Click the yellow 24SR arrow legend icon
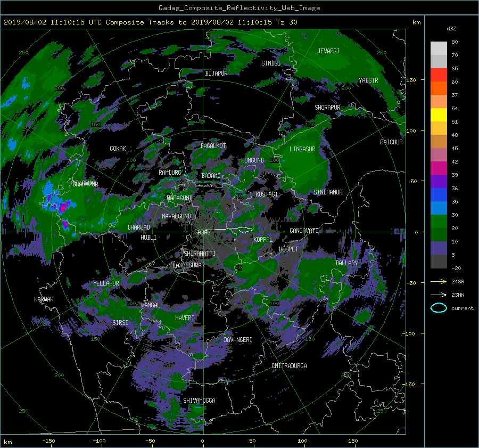The width and height of the screenshot is (479, 448). [x=439, y=281]
